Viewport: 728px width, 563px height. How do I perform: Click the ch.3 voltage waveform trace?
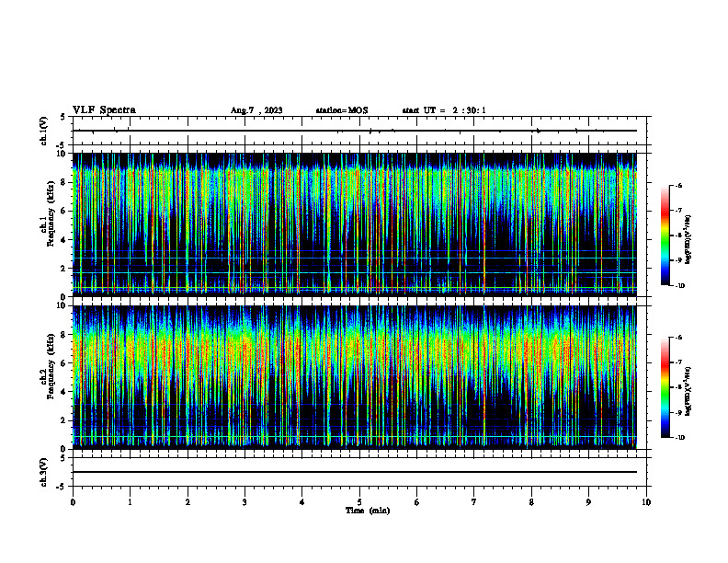point(355,472)
